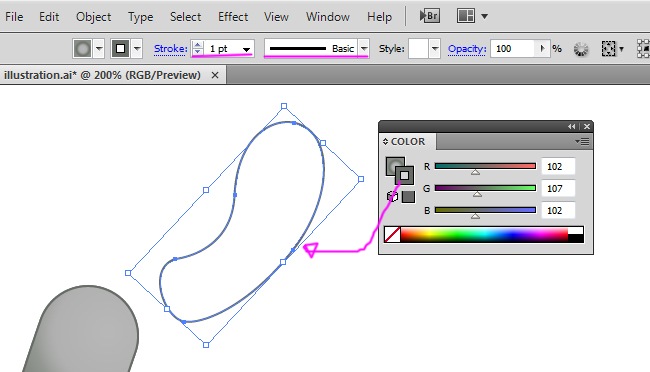Click the white swatch at spectrum end
The width and height of the screenshot is (650, 372).
coord(575,230)
